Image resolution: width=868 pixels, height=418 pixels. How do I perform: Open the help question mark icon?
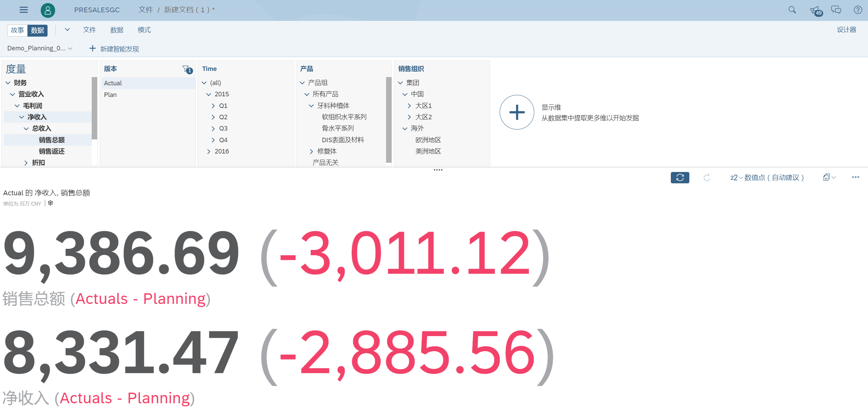[x=858, y=10]
